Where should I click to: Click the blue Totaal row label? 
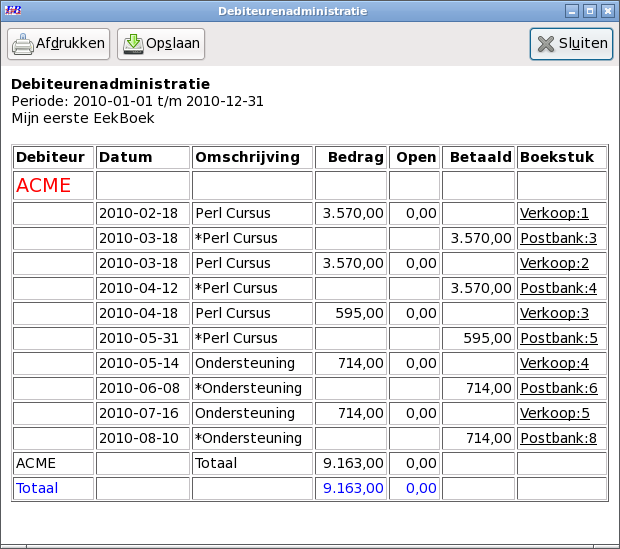(x=37, y=488)
